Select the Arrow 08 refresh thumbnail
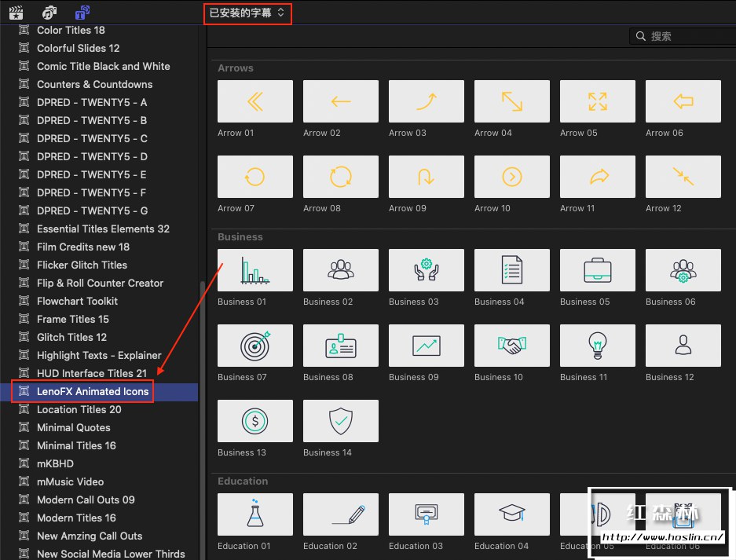Image resolution: width=736 pixels, height=560 pixels. [341, 177]
